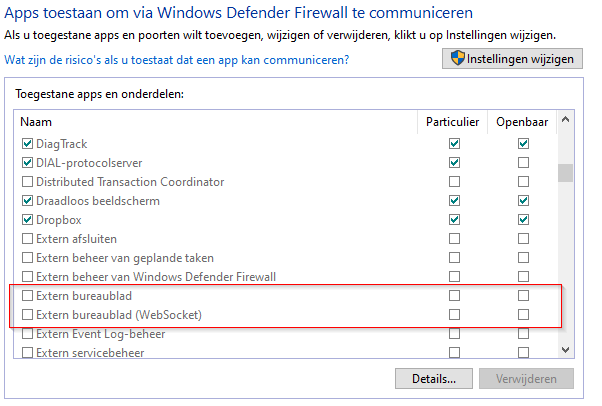The image size is (602, 406).
Task: Enable Extern bureaublad Particulier checkbox
Action: tap(455, 296)
